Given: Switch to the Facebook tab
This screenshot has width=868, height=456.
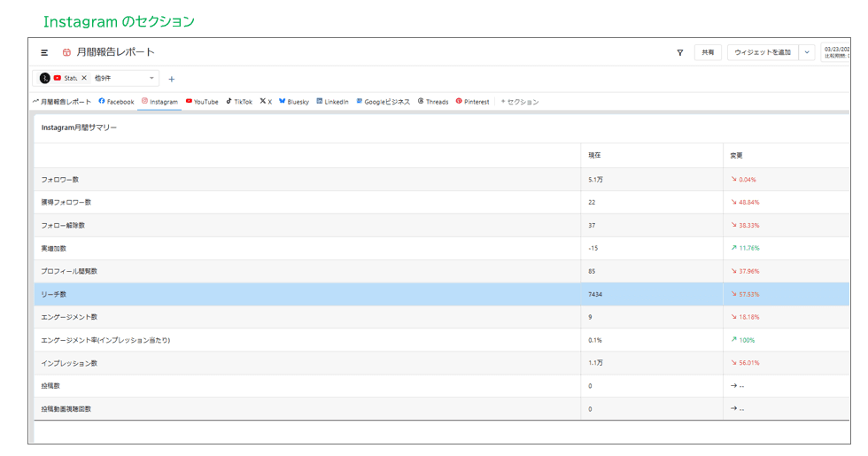Looking at the screenshot, I should (116, 102).
